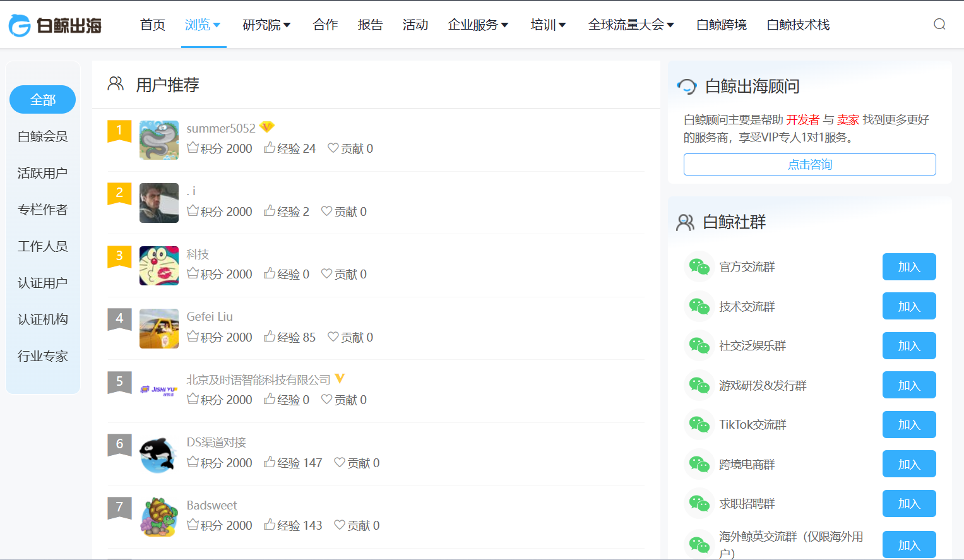Filter by 认证机构 in sidebar
Image resolution: width=964 pixels, height=560 pixels.
click(x=43, y=319)
